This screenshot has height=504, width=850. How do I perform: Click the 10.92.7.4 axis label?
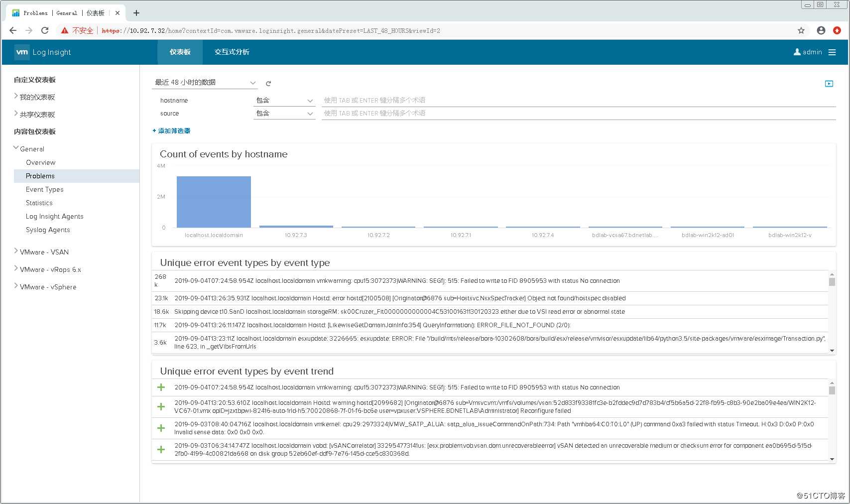(543, 235)
